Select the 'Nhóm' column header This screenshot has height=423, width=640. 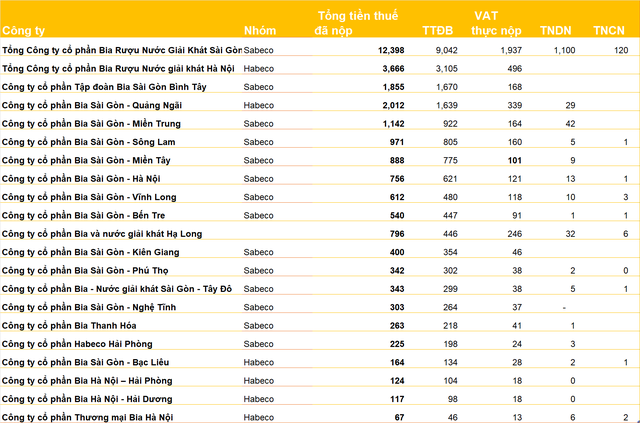click(260, 31)
